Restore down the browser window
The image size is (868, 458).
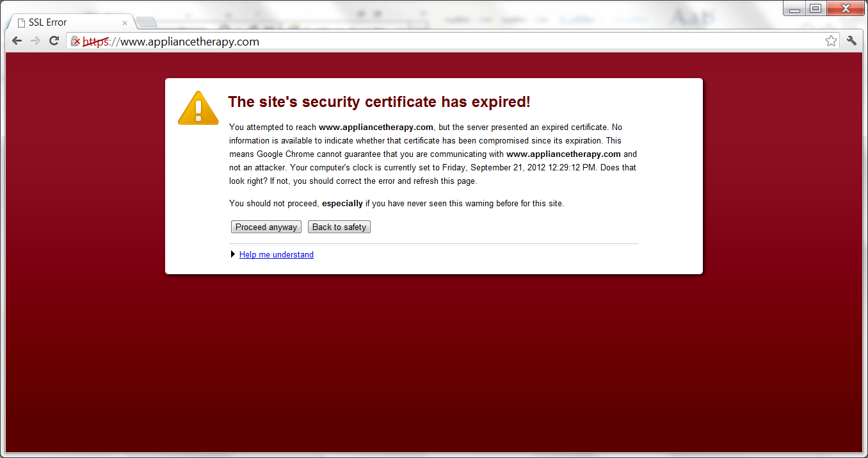coord(816,8)
